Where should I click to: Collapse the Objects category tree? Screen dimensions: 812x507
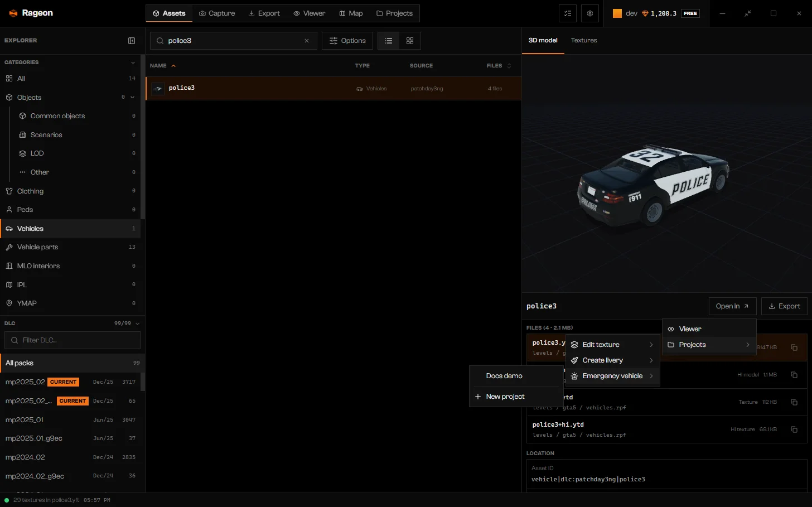133,98
